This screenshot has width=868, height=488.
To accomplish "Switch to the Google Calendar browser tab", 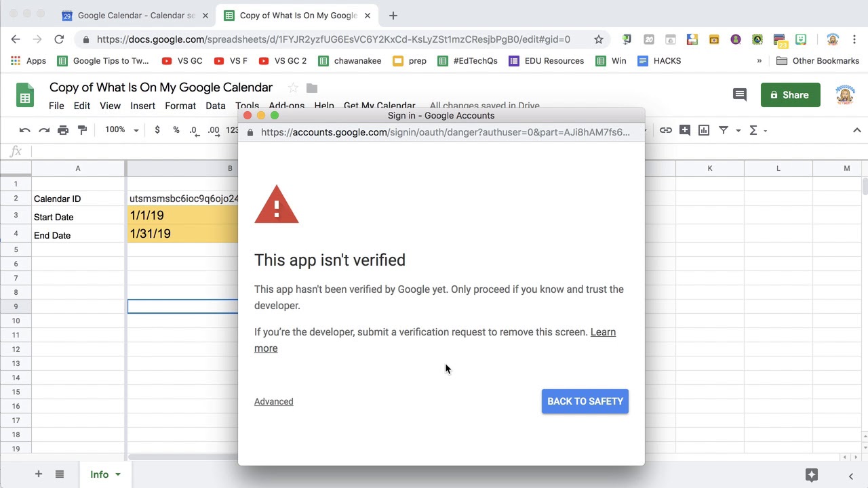I will [134, 15].
